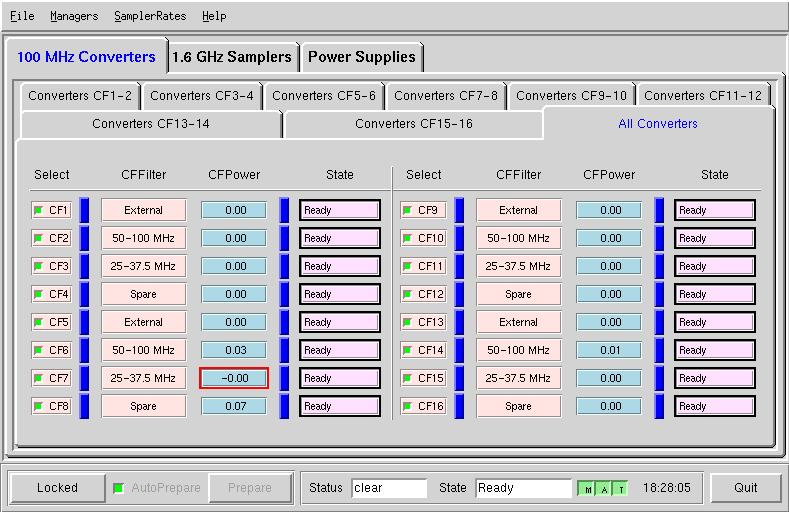This screenshot has height=512, width=789.
Task: Click the T indicator in status bar
Action: tap(620, 489)
